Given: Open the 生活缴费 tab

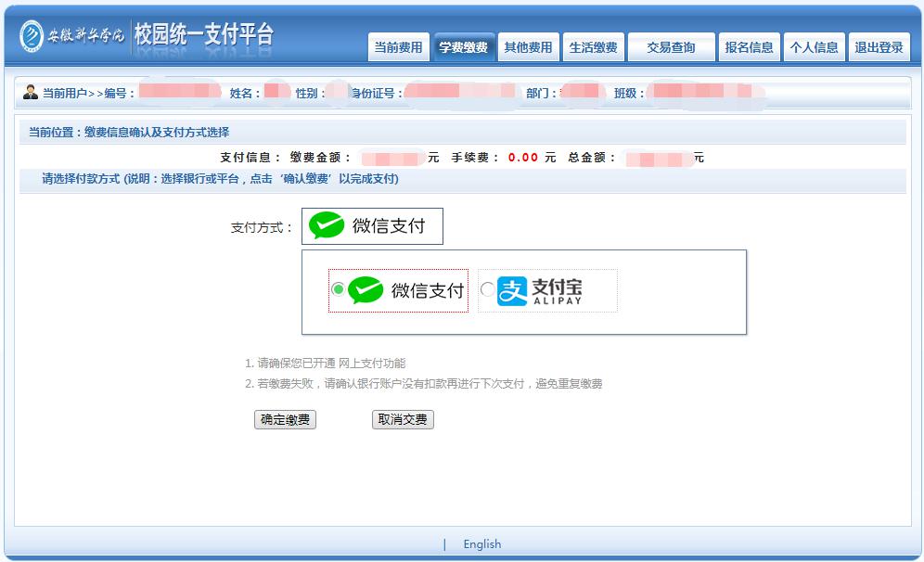Looking at the screenshot, I should coord(593,47).
